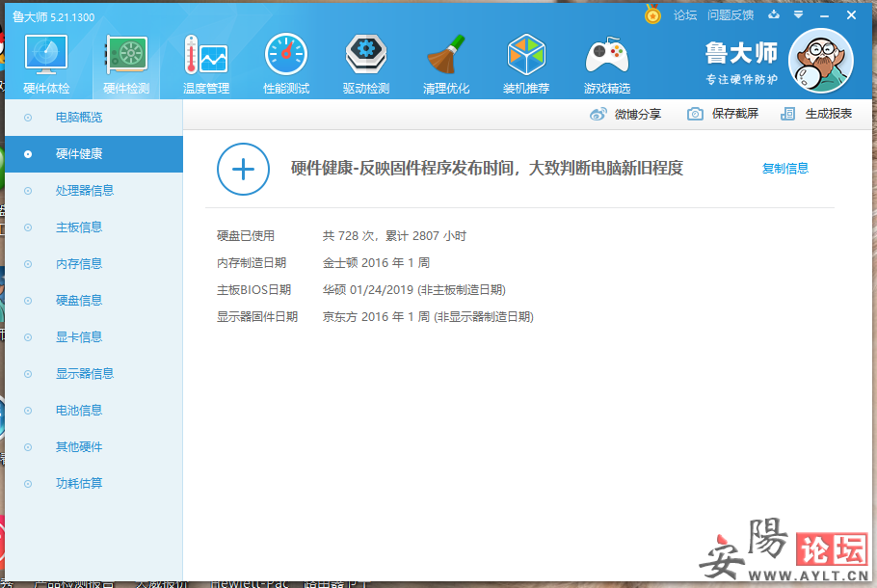Select 硬件健康 in sidebar
877x588 pixels.
click(94, 154)
